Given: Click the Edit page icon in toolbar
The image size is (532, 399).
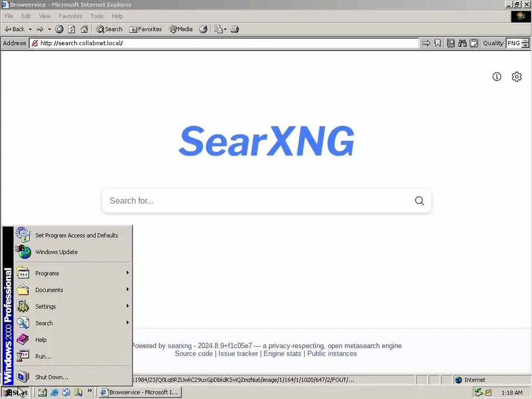Looking at the screenshot, I should coord(218,29).
